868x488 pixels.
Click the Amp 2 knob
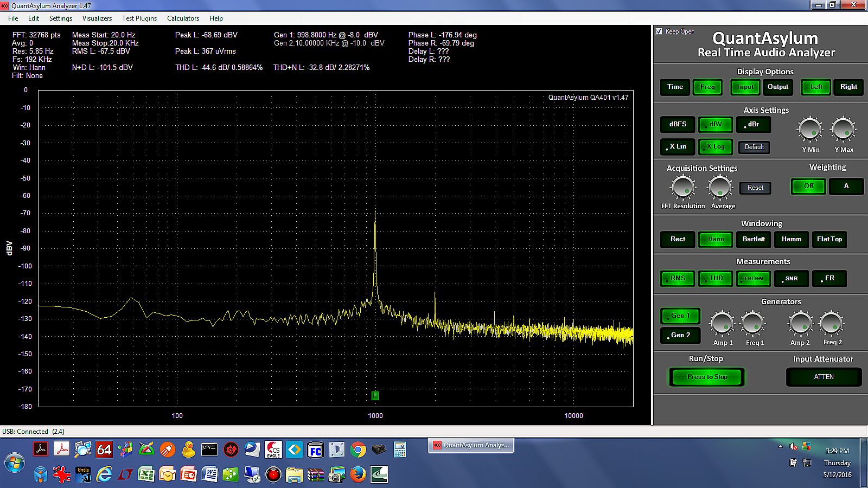tap(800, 324)
